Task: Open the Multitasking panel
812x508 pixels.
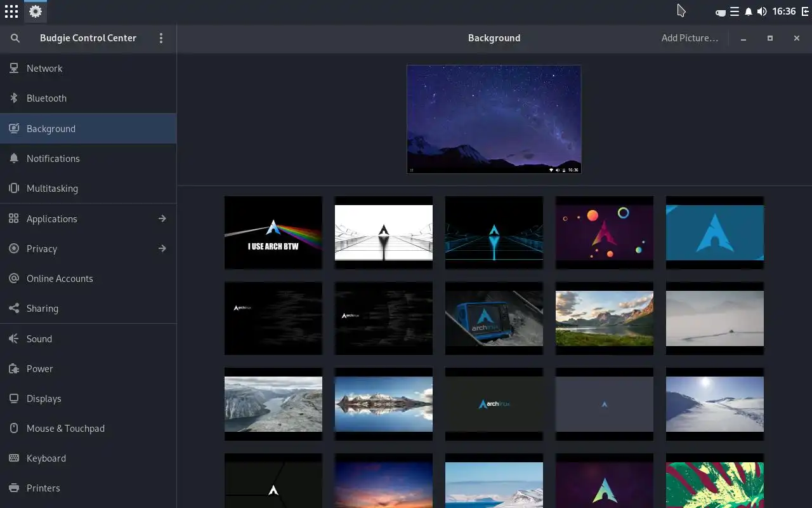Action: 88,188
